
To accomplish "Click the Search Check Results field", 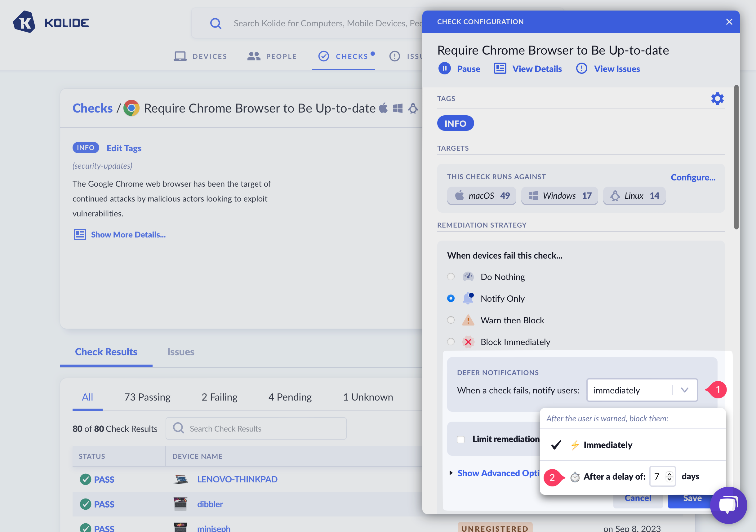I will coord(256,428).
